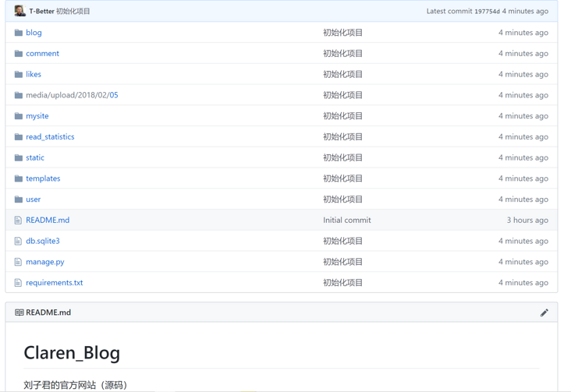This screenshot has height=392, width=571.
Task: Click the file icon next to db.sqlite3
Action: 18,241
